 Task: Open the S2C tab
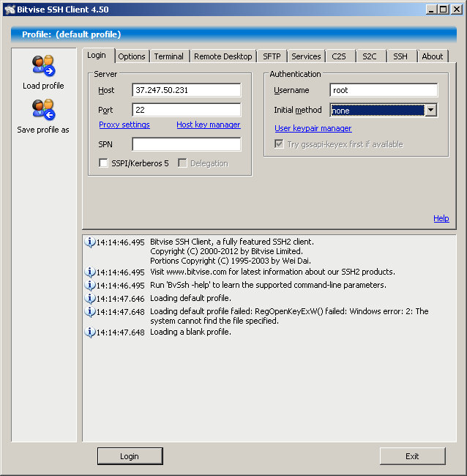[370, 56]
